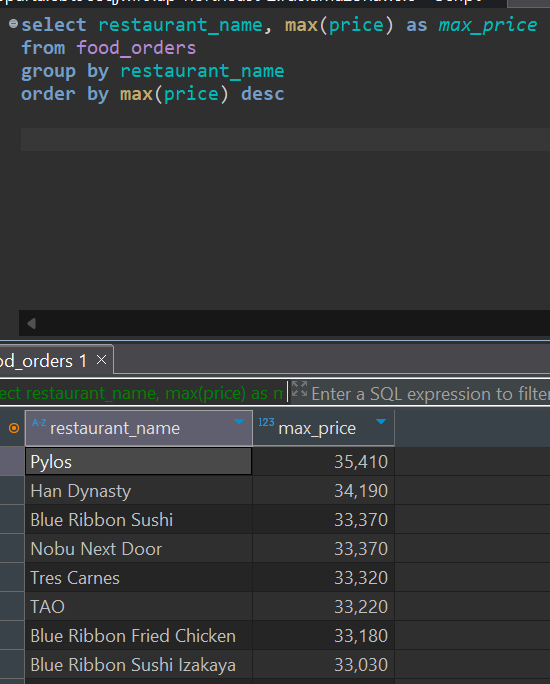Click the executed query text in results bar
Viewport: 550px width, 684px height.
(142, 393)
